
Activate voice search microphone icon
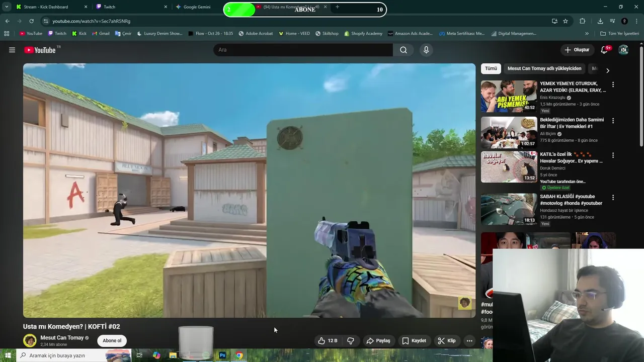pos(426,50)
